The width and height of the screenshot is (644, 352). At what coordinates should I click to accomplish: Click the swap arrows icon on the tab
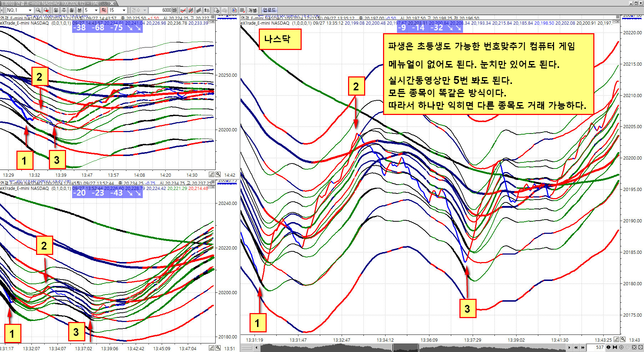[x=104, y=3]
